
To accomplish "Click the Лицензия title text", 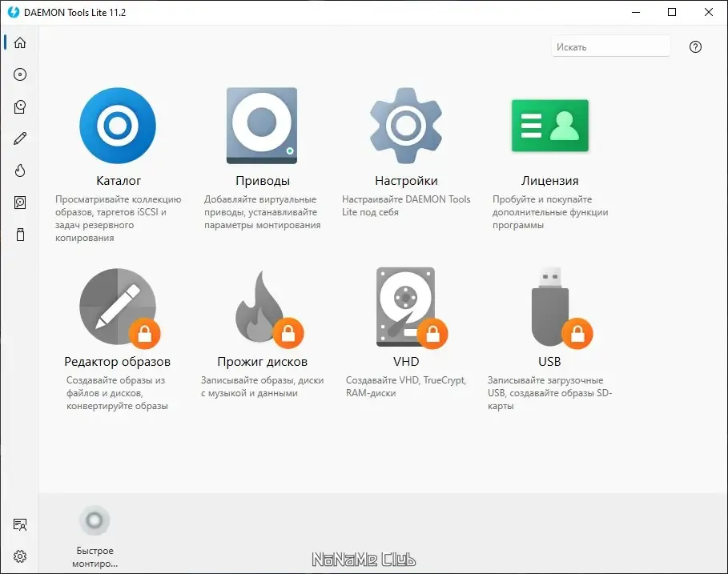I will tap(549, 180).
